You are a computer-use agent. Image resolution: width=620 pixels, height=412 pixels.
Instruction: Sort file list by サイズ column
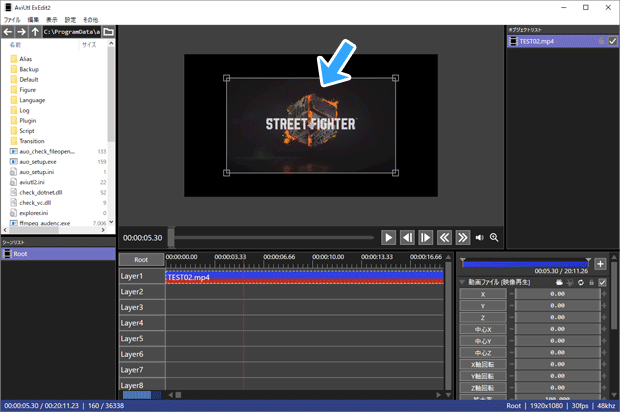(89, 45)
